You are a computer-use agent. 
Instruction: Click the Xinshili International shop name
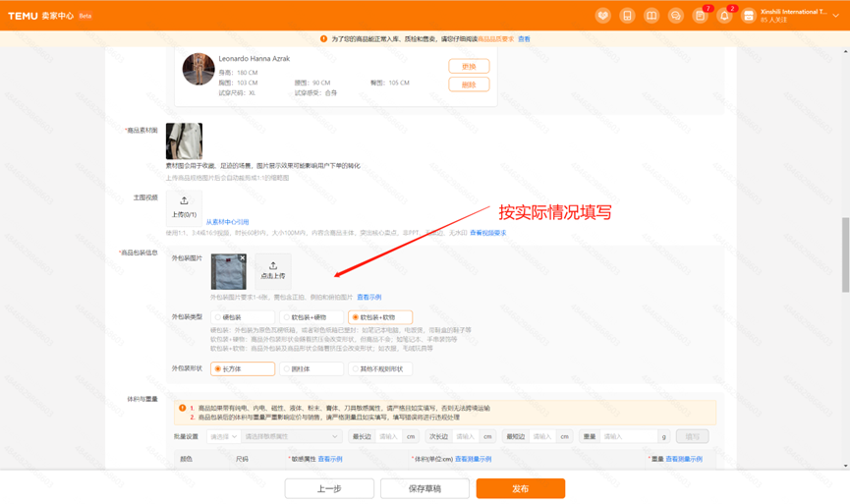[x=793, y=12]
